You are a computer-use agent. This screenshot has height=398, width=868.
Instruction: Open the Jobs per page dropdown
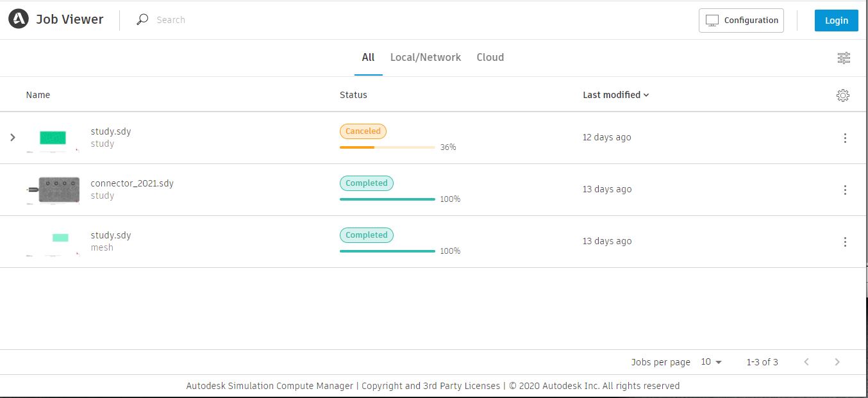tap(711, 362)
